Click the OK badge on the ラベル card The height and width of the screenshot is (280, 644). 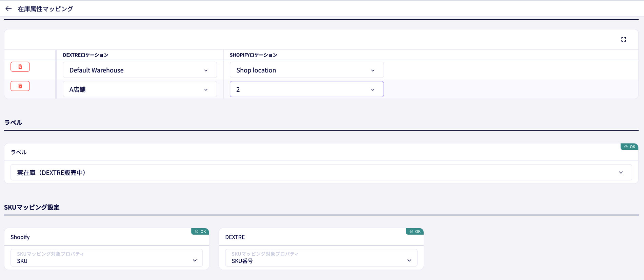pos(629,147)
